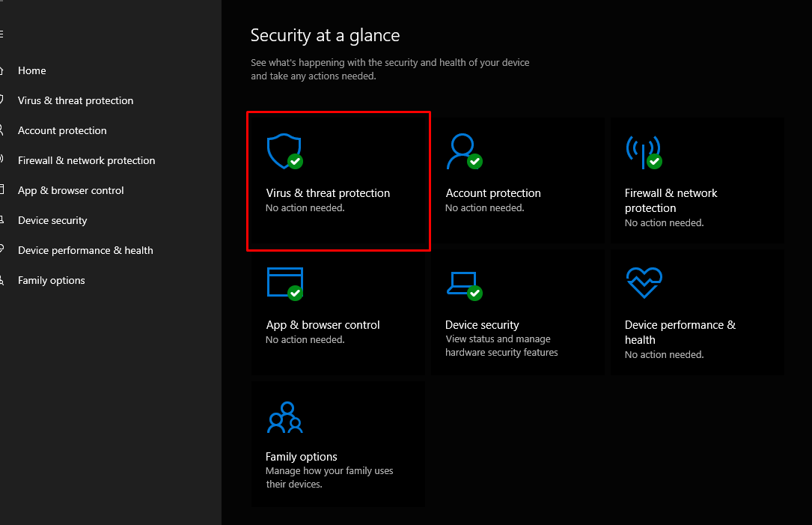Click the Account protection person tile icon
812x525 pixels.
click(464, 151)
